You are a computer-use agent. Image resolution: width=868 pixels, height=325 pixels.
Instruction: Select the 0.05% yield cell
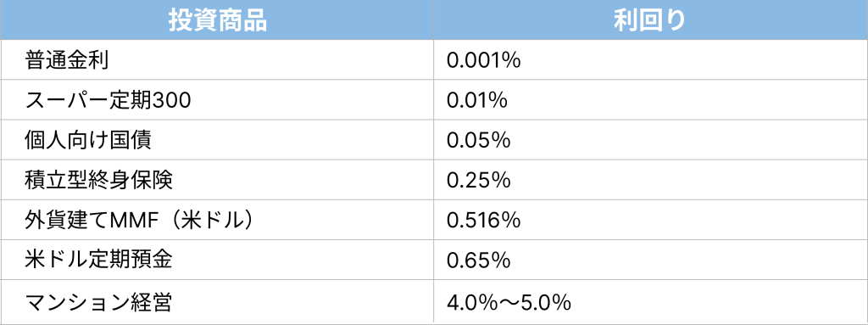[x=650, y=140]
